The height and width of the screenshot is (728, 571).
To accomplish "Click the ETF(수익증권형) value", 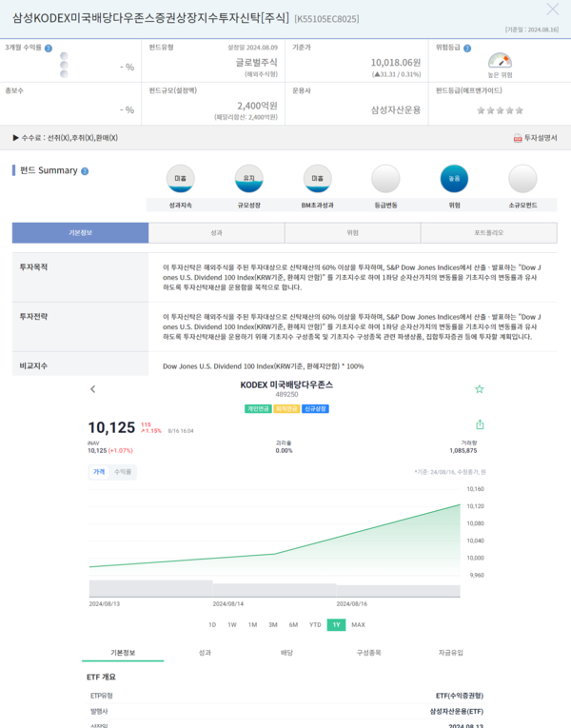I will point(460,696).
